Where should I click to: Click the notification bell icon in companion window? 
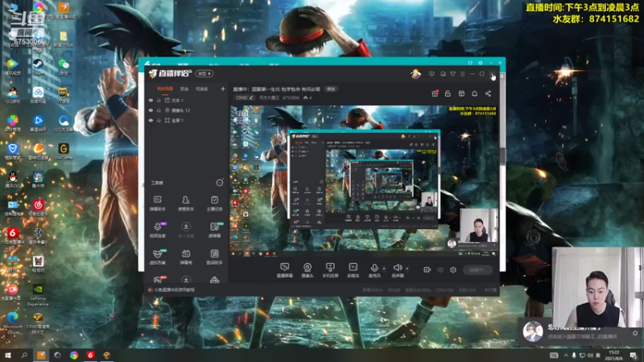tap(474, 93)
